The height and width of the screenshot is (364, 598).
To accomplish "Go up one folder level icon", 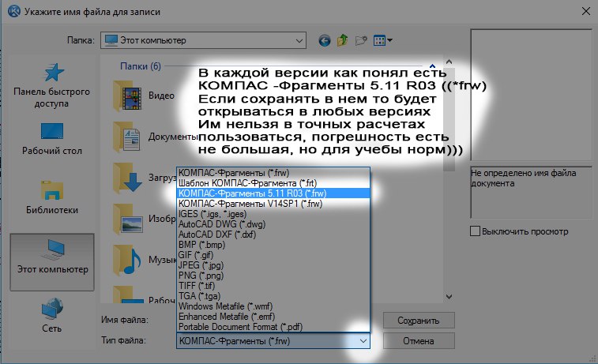I will (343, 40).
